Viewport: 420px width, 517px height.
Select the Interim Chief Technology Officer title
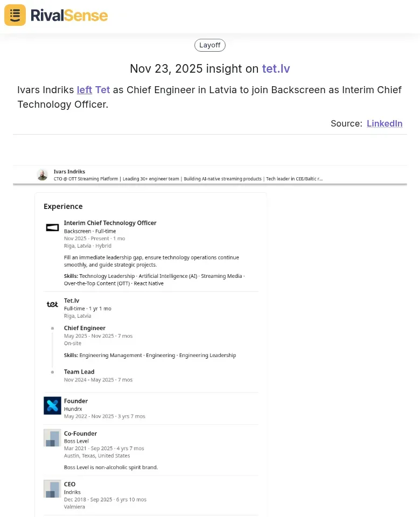(110, 223)
